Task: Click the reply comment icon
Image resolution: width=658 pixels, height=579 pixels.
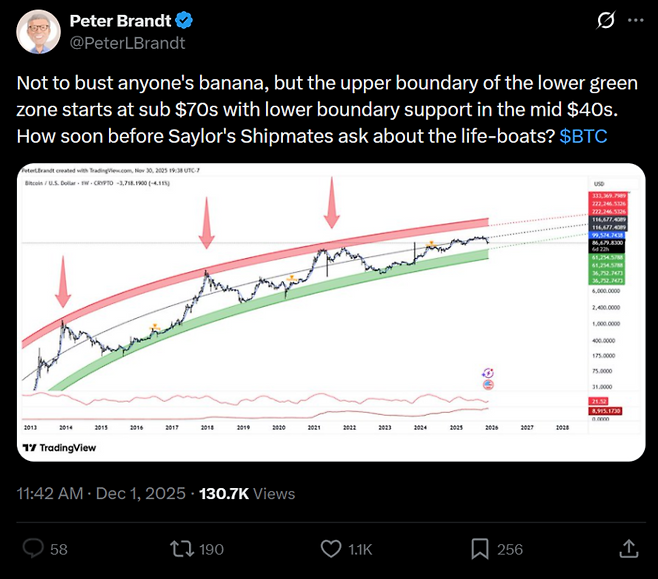Action: point(33,548)
